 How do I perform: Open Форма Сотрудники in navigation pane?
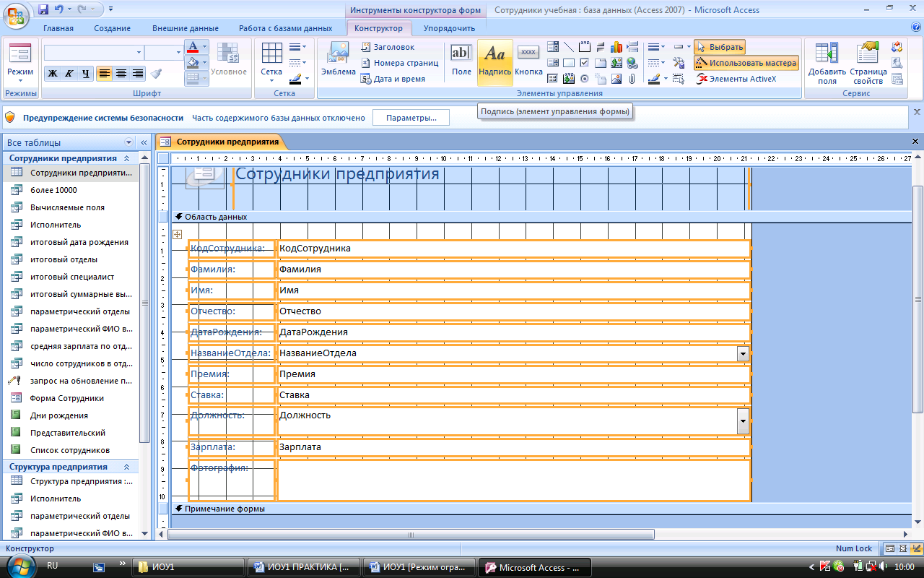click(x=67, y=398)
